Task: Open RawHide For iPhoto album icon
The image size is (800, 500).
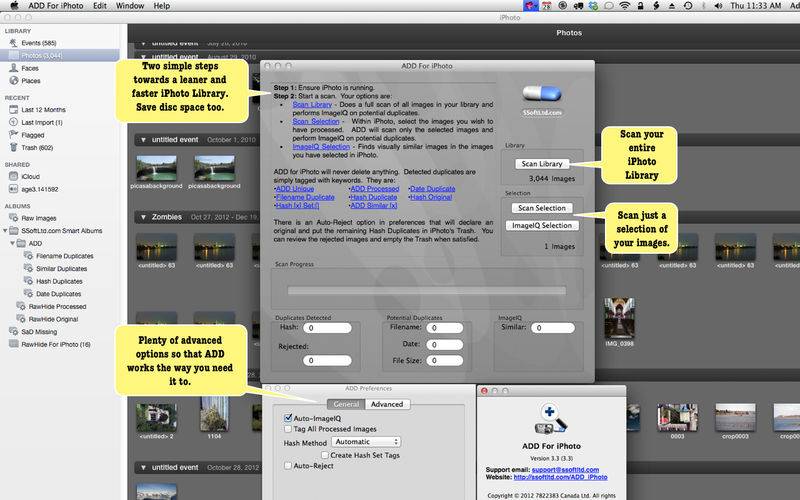Action: (14, 344)
